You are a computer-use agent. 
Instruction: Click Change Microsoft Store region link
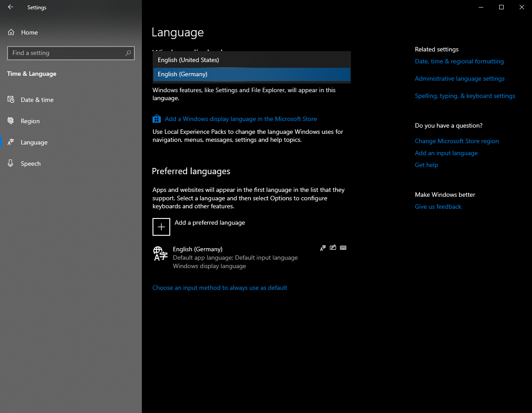click(x=457, y=141)
